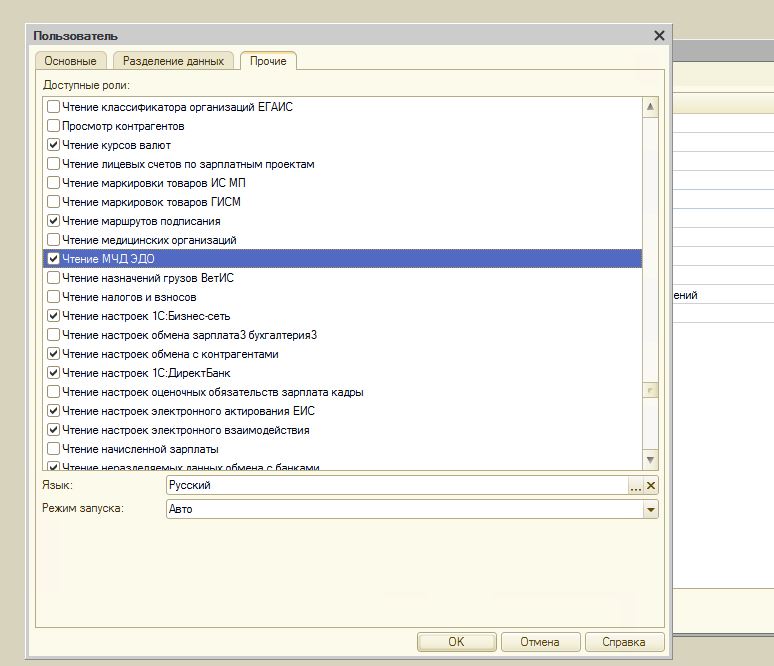Uncheck Чтение настроек 1С:ДиректБанк
The height and width of the screenshot is (666, 774).
(x=53, y=373)
